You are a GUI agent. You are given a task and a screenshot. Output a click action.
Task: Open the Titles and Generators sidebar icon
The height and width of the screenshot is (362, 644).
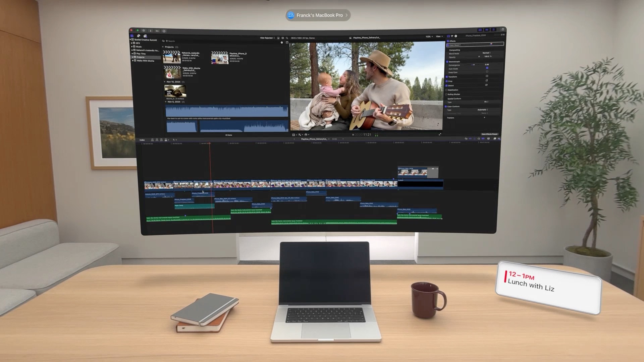tap(145, 36)
